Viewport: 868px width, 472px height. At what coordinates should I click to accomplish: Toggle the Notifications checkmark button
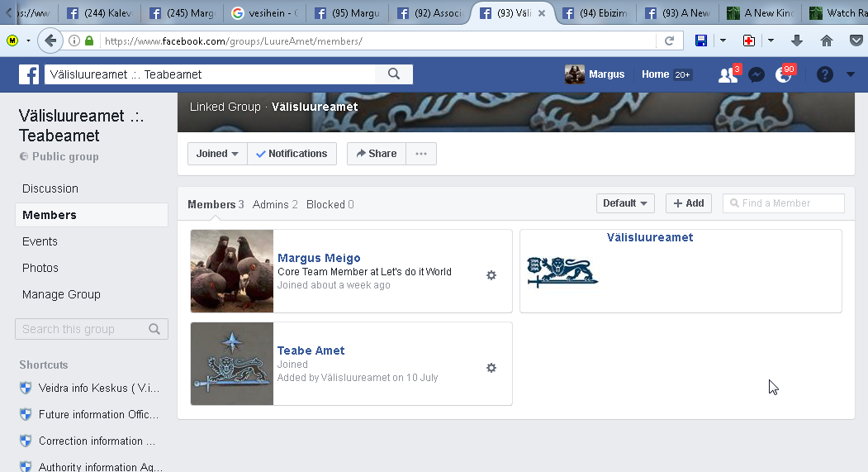[292, 154]
